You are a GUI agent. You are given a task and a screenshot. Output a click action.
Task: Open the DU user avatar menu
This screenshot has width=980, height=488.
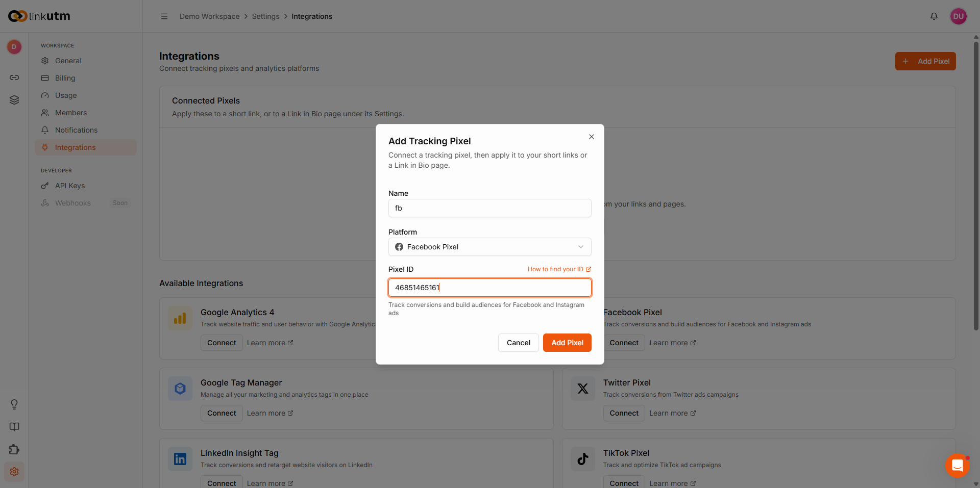pos(959,16)
